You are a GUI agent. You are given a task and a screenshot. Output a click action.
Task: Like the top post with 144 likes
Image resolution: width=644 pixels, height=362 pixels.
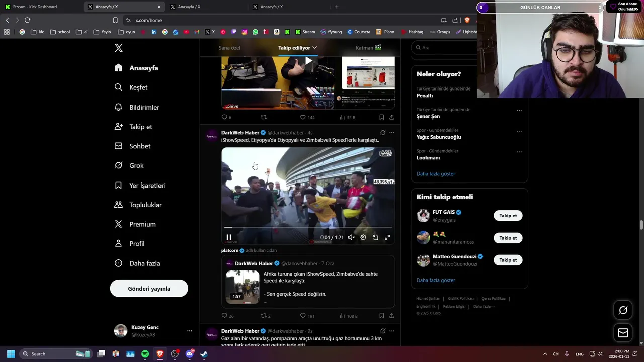point(307,117)
